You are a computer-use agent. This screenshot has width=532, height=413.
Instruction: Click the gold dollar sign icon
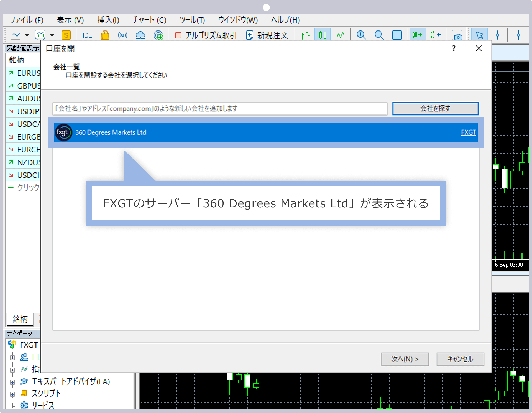(x=66, y=35)
